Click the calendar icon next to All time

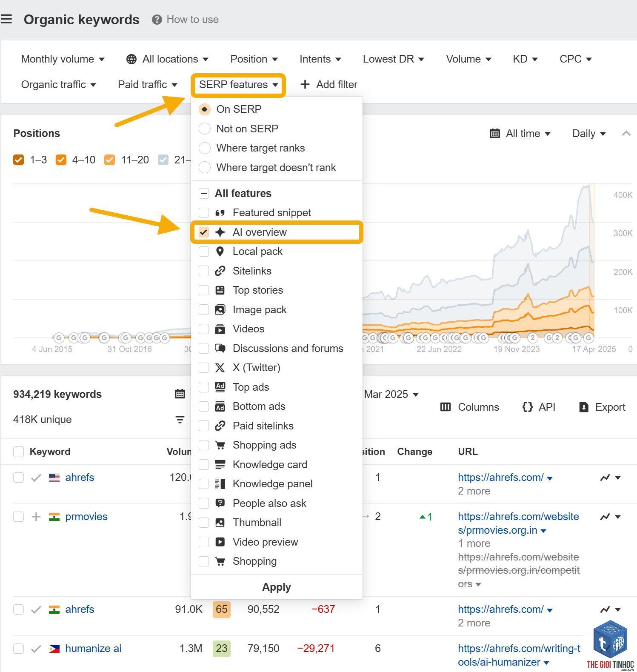tap(494, 134)
